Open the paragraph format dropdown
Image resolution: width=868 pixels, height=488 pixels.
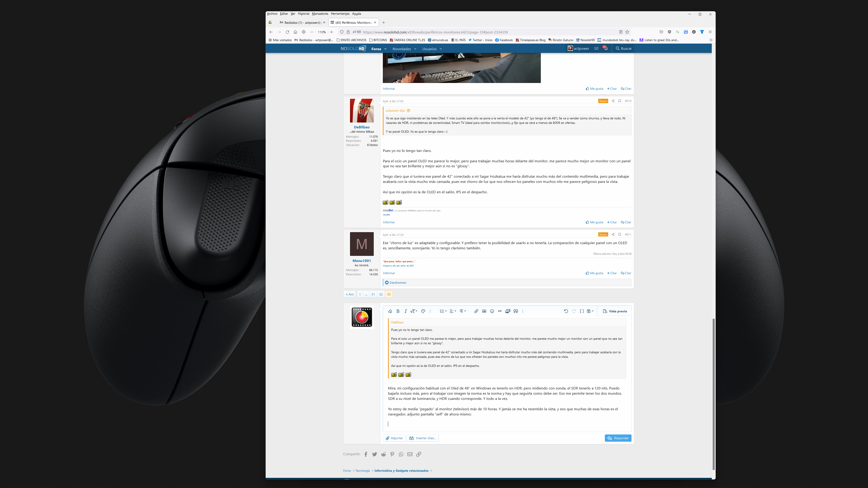[x=463, y=311]
